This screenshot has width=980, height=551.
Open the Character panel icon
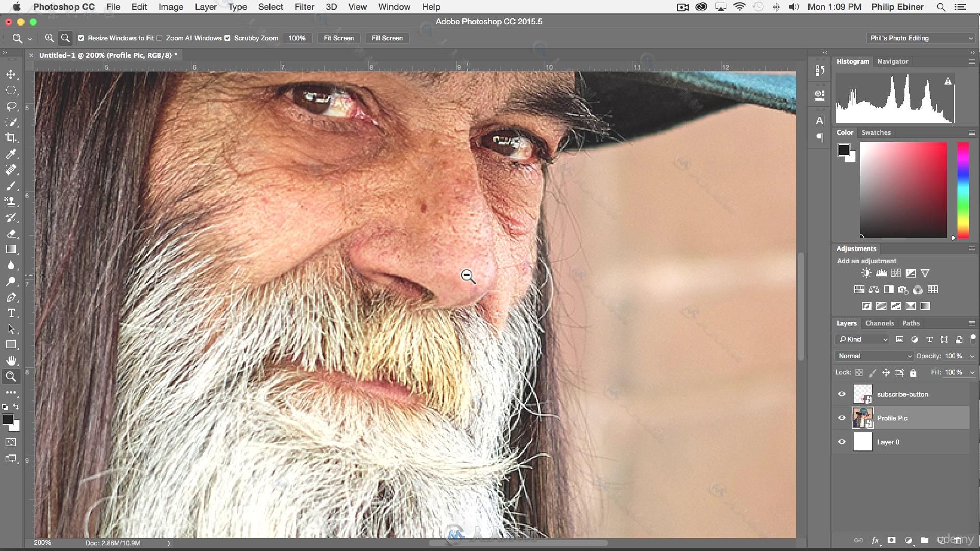pyautogui.click(x=820, y=121)
